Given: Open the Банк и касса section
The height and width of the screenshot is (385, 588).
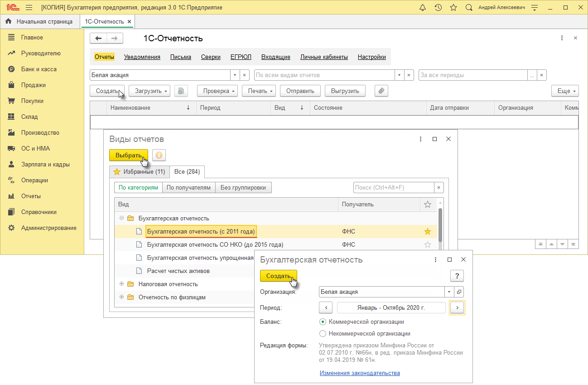Looking at the screenshot, I should coord(39,69).
